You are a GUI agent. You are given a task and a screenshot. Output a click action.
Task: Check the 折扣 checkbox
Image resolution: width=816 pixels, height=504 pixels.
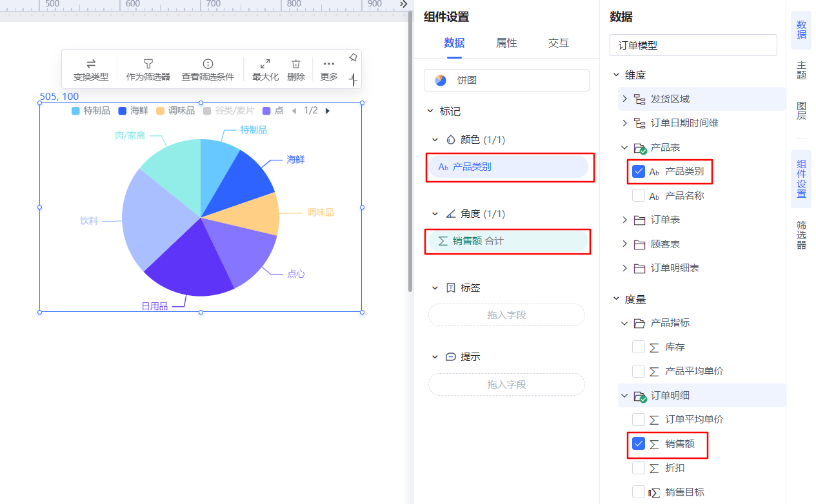[x=639, y=467]
